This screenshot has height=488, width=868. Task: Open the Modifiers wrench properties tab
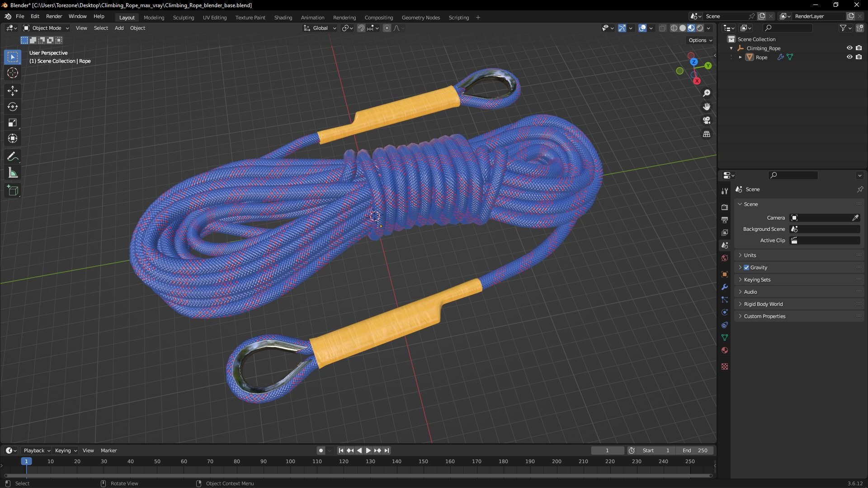coord(725,287)
